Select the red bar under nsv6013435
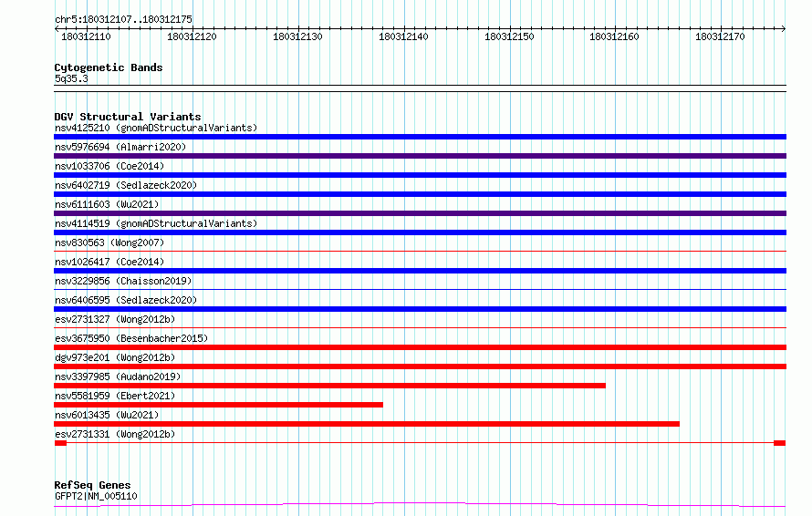Viewport: 812px width, 516px height. pyautogui.click(x=367, y=424)
